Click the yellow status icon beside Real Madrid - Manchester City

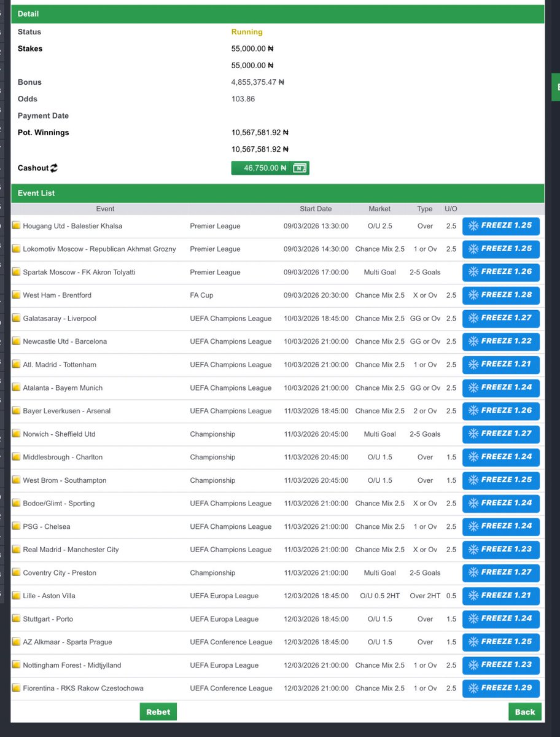pyautogui.click(x=16, y=550)
